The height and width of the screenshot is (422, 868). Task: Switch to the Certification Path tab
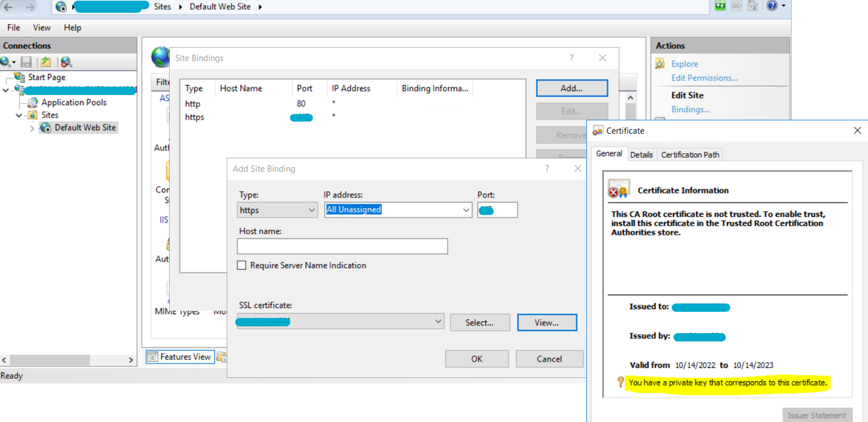coord(690,154)
